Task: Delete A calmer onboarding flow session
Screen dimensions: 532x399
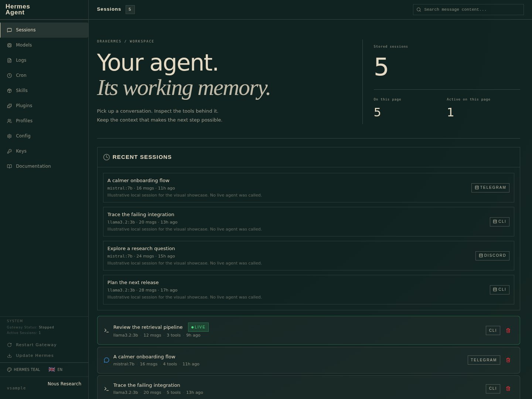Action: coord(508,360)
